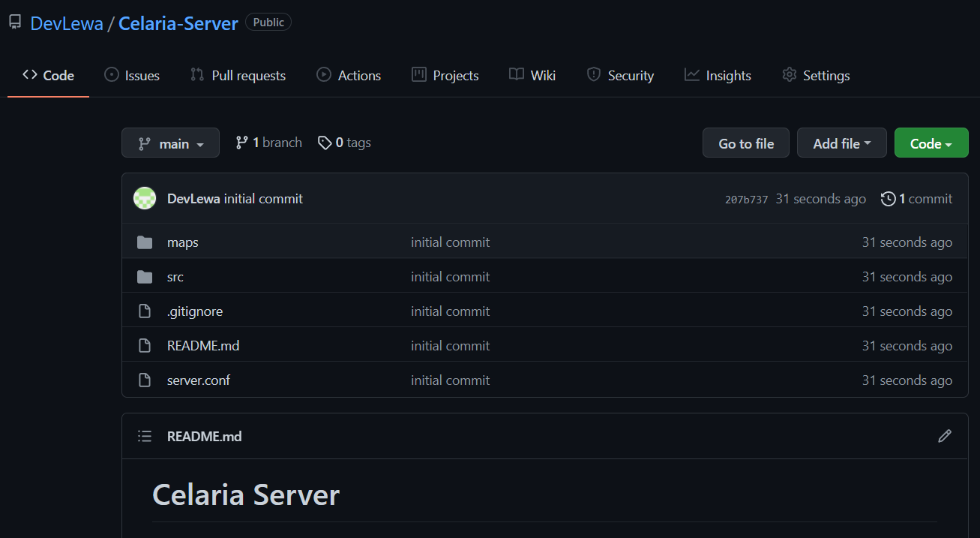The width and height of the screenshot is (980, 538).
Task: Click the src folder icon
Action: (x=145, y=277)
